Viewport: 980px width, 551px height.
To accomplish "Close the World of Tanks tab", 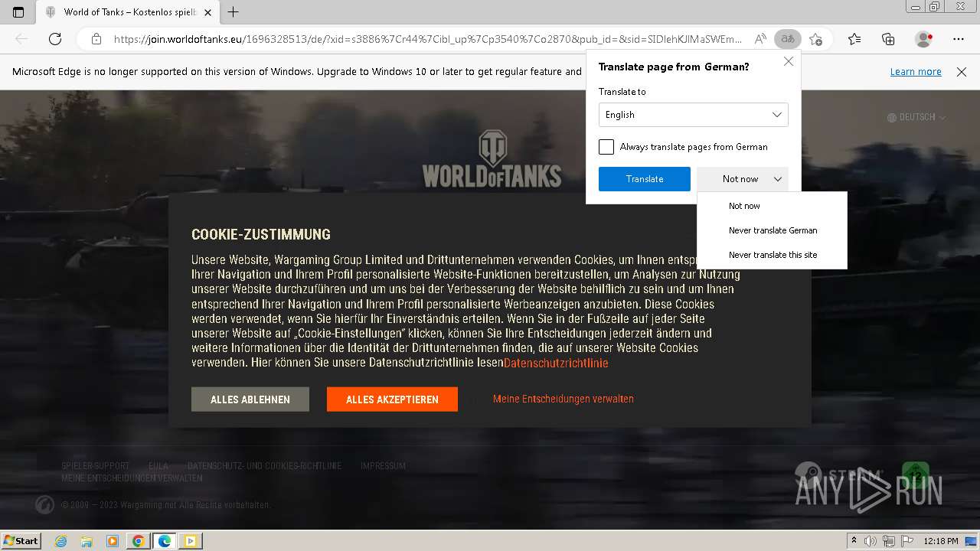I will [207, 12].
